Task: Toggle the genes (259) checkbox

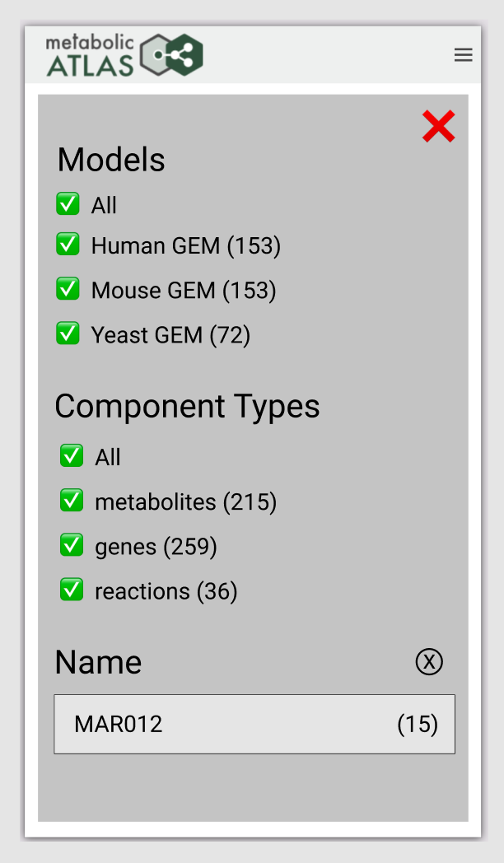Action: tap(71, 545)
